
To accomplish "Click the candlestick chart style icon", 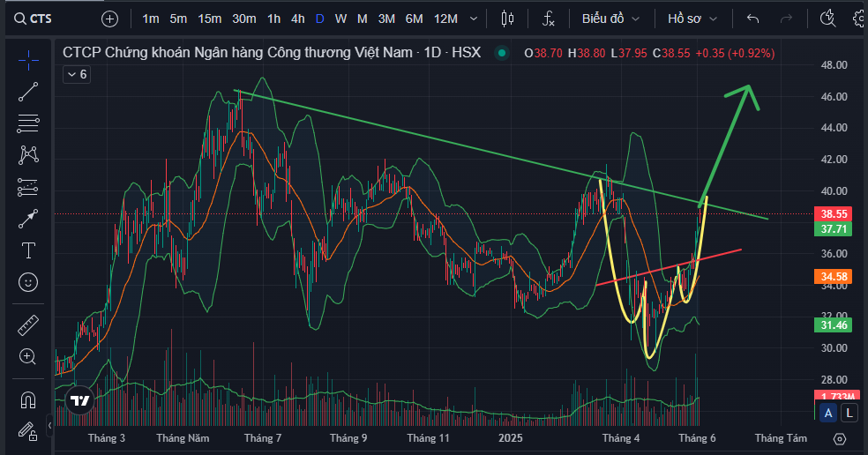I will (506, 19).
